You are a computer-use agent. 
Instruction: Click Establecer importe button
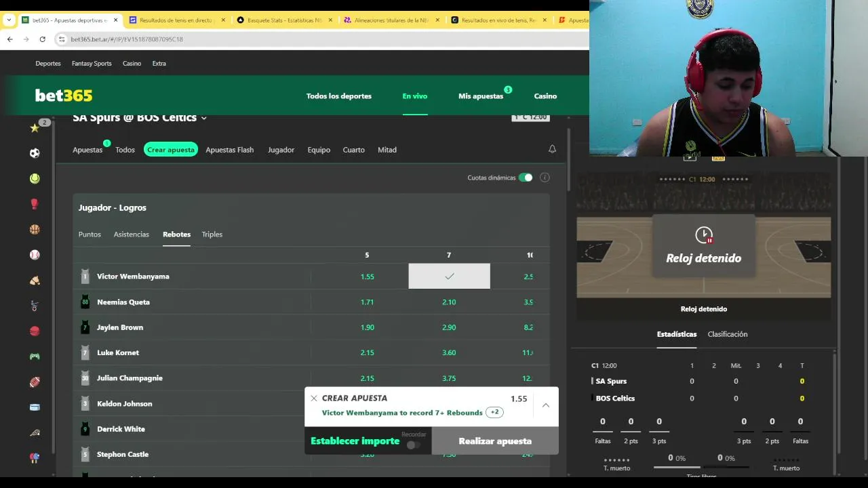pyautogui.click(x=355, y=441)
